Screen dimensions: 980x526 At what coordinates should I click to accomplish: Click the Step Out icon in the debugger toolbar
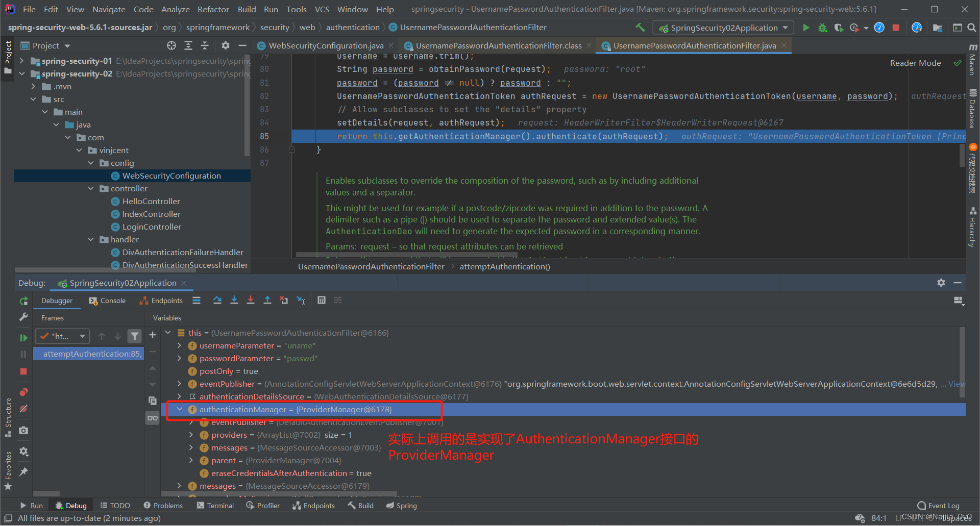tap(267, 300)
